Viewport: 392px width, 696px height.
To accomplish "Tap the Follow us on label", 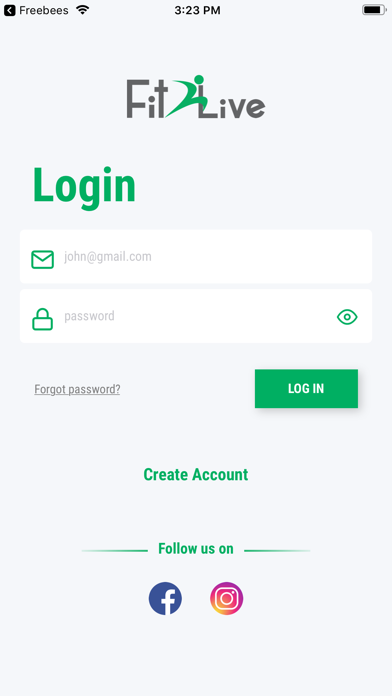I will tap(196, 549).
